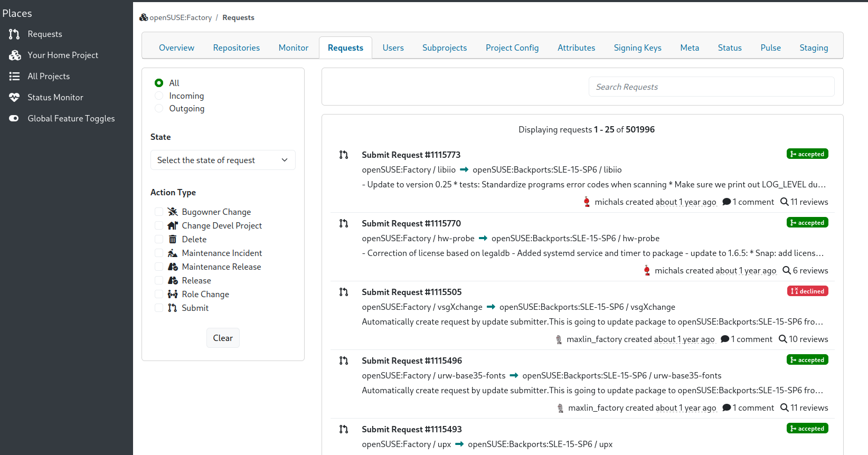Click '1 comment' text on request #1115505

pyautogui.click(x=751, y=339)
